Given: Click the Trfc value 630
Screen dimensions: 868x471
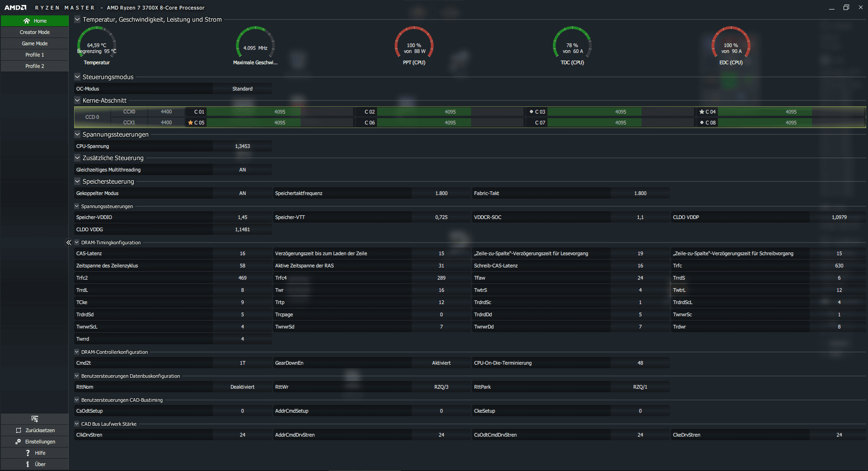Looking at the screenshot, I should click(839, 266).
